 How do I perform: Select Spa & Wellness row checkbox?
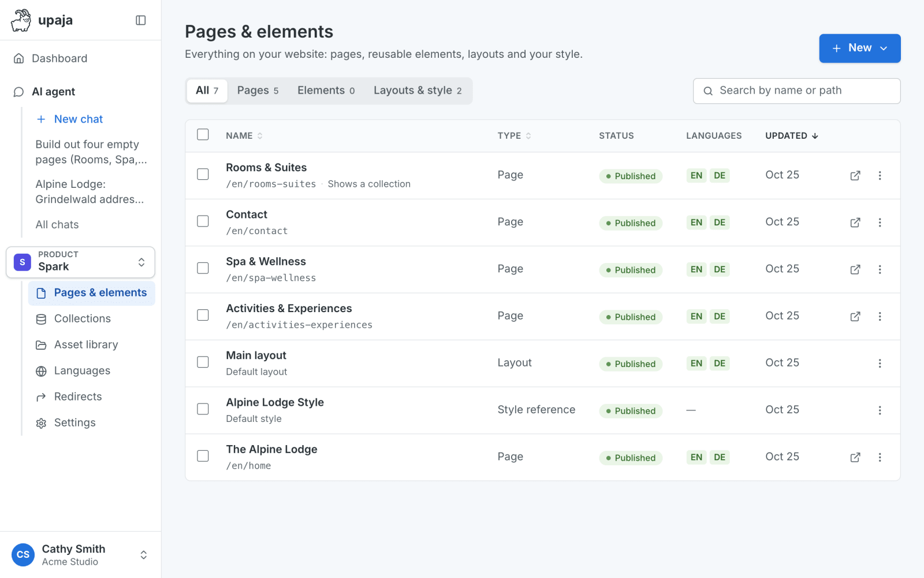click(203, 268)
